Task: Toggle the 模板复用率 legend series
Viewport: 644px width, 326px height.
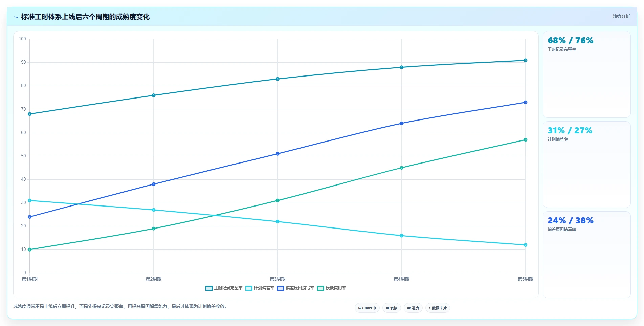Action: (332, 288)
